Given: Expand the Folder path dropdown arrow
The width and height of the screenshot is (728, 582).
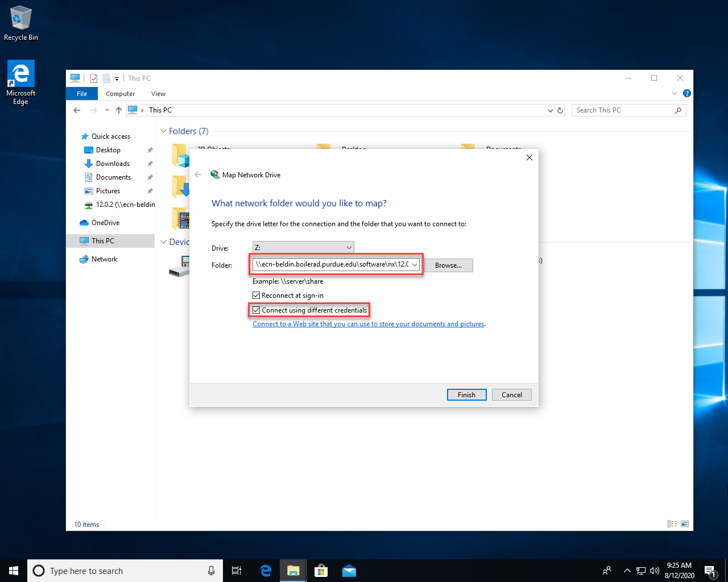Looking at the screenshot, I should [415, 264].
